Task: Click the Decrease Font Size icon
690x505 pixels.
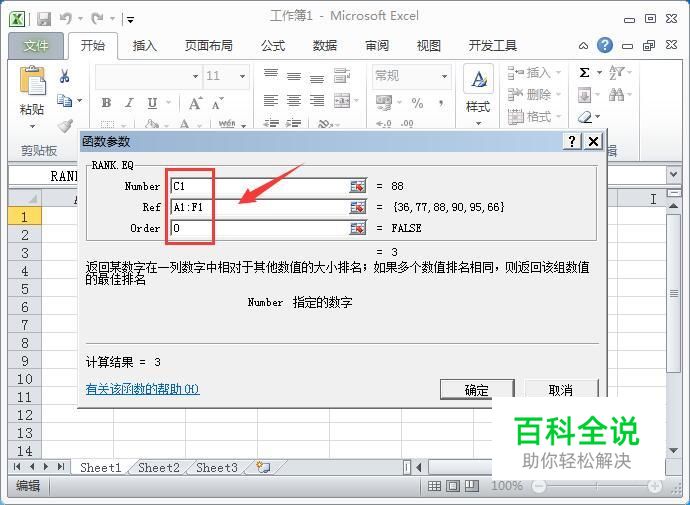Action: [x=217, y=104]
